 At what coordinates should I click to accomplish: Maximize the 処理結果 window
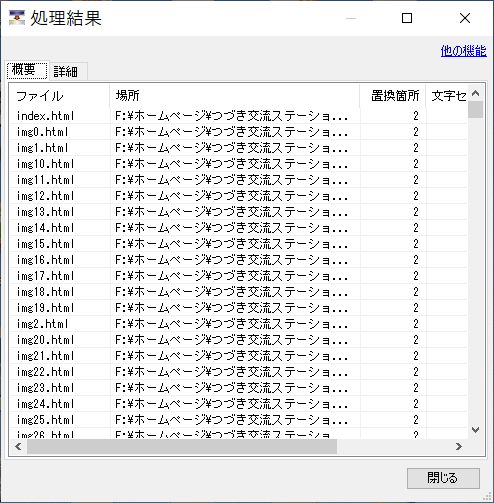click(407, 18)
